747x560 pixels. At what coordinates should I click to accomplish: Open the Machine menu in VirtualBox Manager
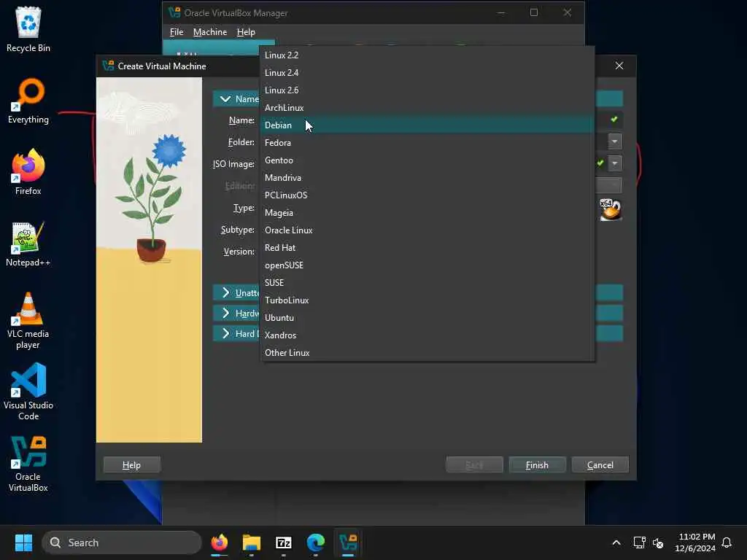point(209,32)
